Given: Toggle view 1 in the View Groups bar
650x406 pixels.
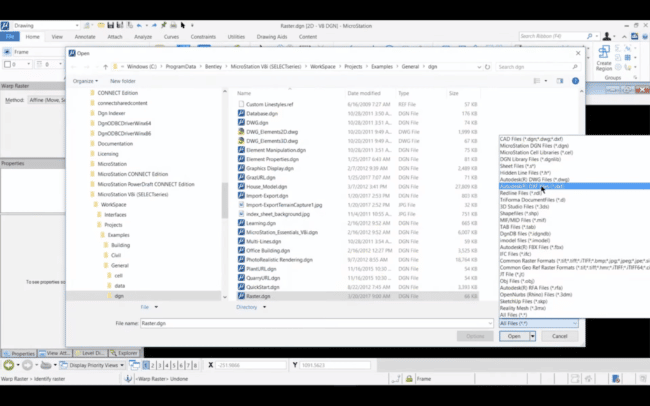Looking at the screenshot, I should (146, 365).
